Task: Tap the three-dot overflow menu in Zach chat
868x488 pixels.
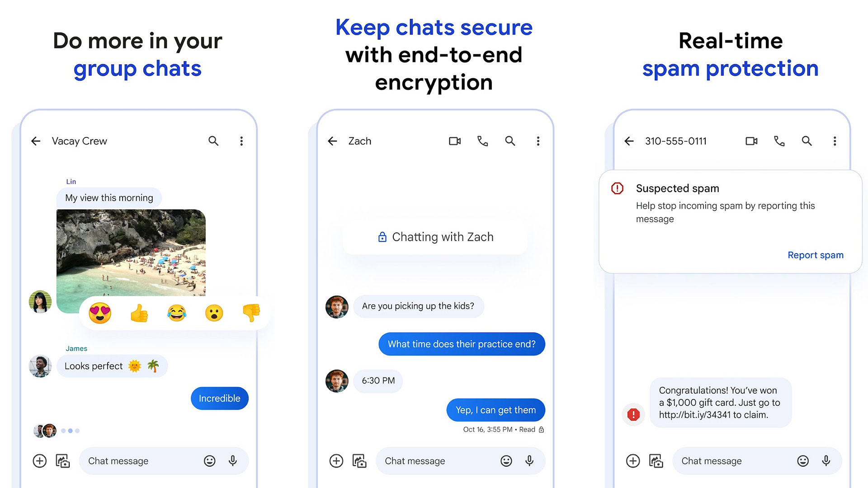Action: [x=537, y=141]
